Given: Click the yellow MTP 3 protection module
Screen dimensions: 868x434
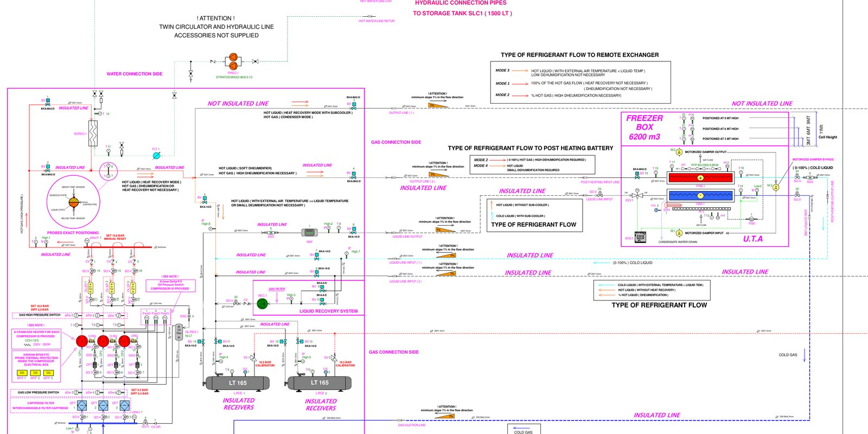Looking at the screenshot, I should (x=48, y=373).
